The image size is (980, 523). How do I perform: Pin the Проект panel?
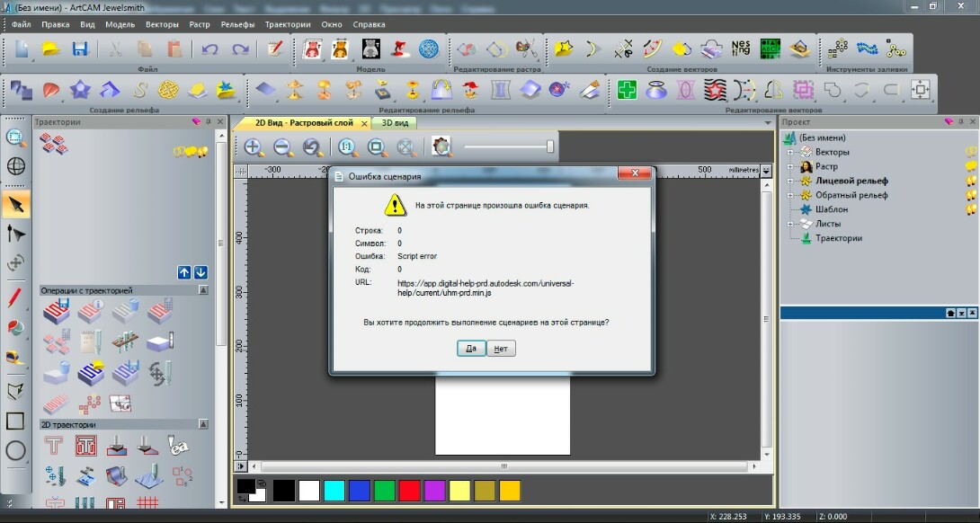[x=961, y=122]
